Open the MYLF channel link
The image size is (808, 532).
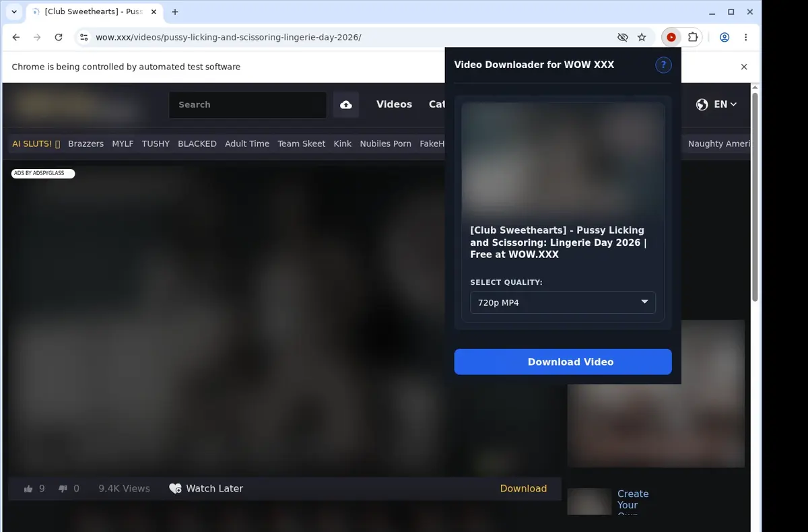123,143
